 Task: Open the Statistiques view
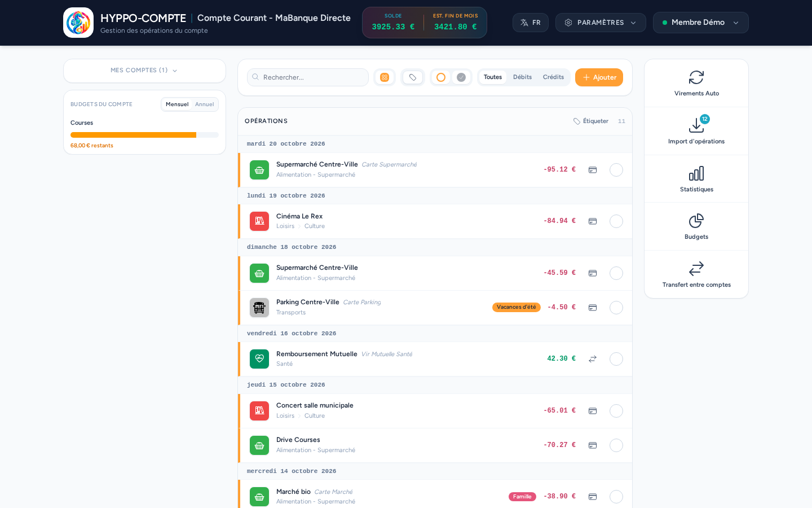point(696,179)
